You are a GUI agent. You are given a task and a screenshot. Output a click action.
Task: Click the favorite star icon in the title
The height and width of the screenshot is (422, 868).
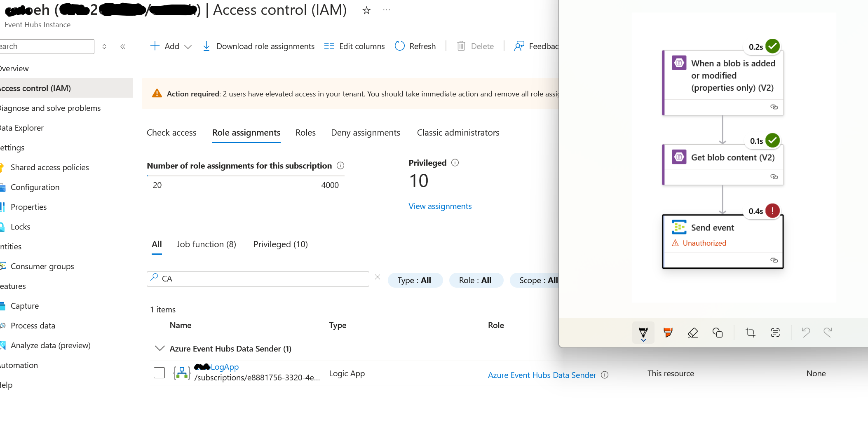[366, 10]
